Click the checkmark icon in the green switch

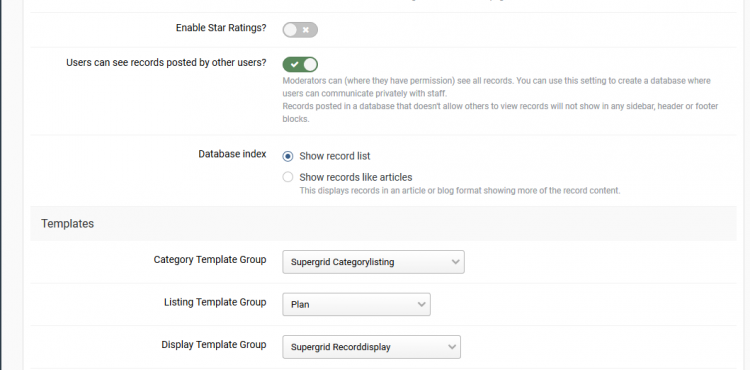click(x=294, y=64)
